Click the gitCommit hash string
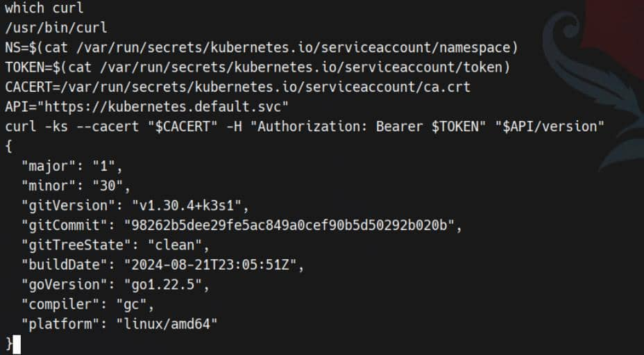 click(289, 225)
